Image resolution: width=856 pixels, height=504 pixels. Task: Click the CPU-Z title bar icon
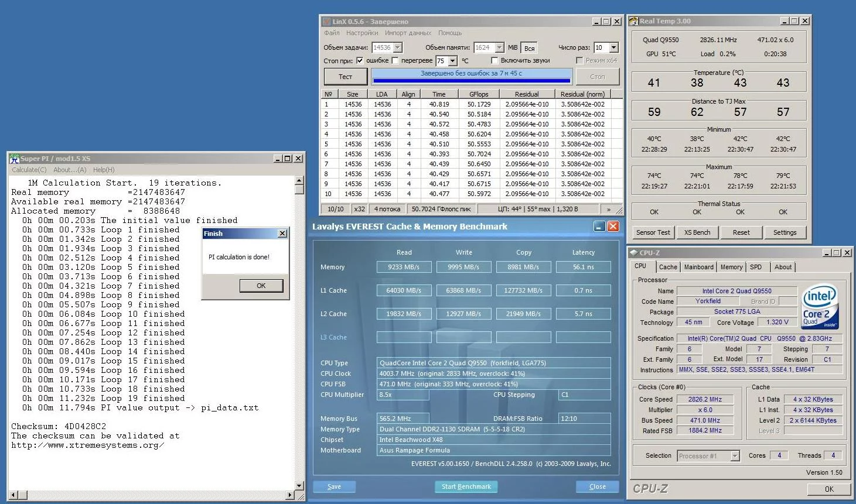(633, 253)
